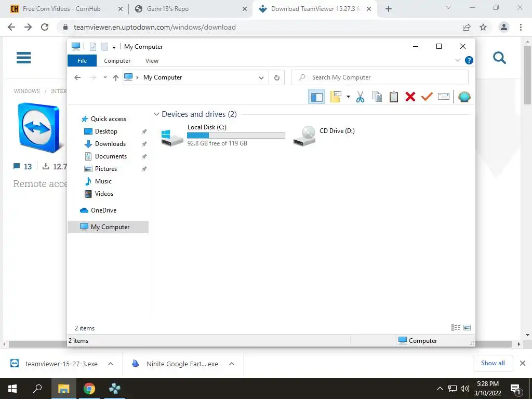
Task: Open Chrome profile avatar icon
Action: point(504,27)
